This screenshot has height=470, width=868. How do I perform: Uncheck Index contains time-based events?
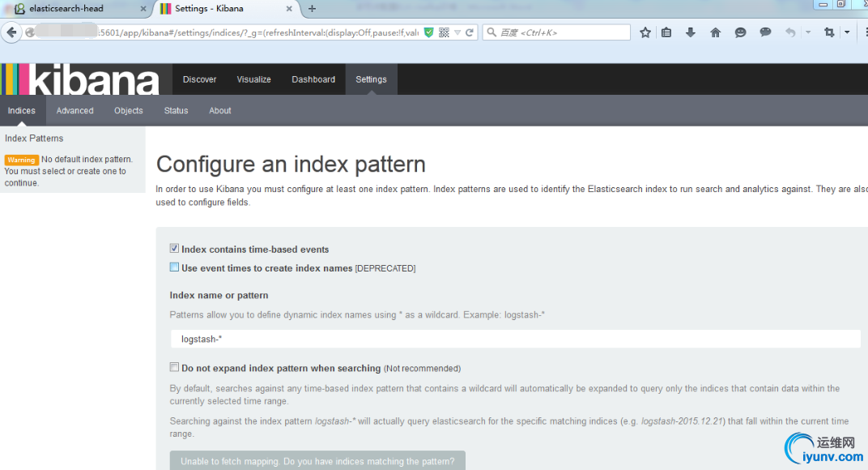174,248
